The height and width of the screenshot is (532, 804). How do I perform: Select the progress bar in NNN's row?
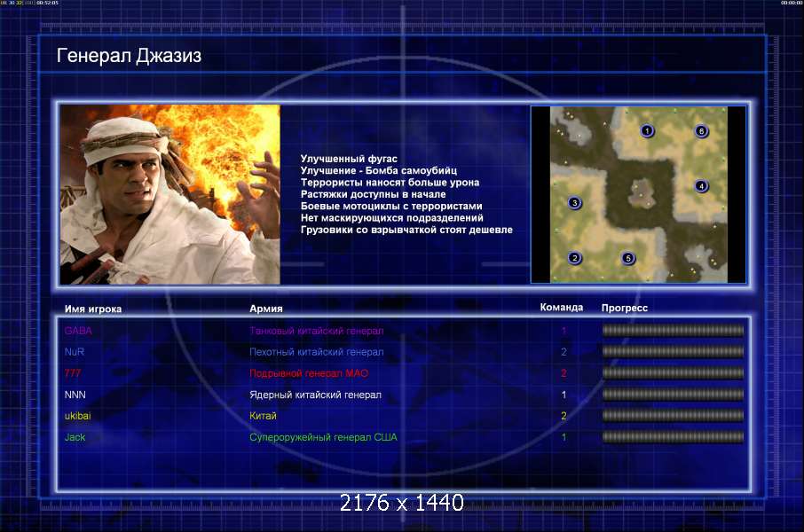click(673, 395)
